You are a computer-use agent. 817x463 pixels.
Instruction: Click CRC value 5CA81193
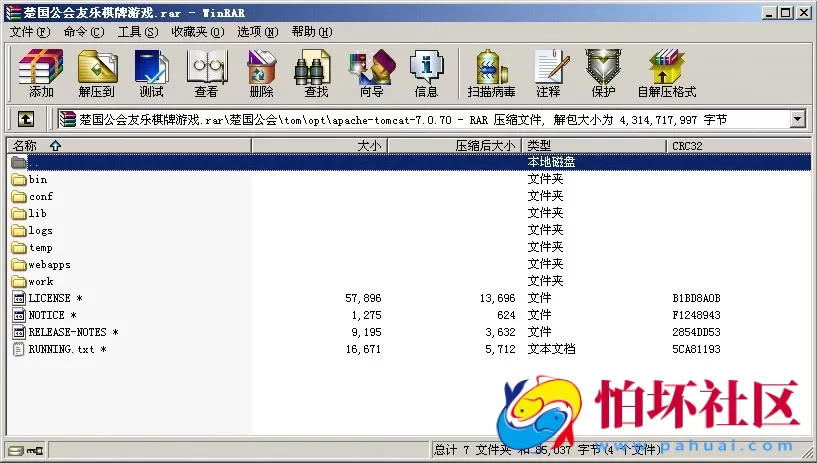pyautogui.click(x=696, y=349)
